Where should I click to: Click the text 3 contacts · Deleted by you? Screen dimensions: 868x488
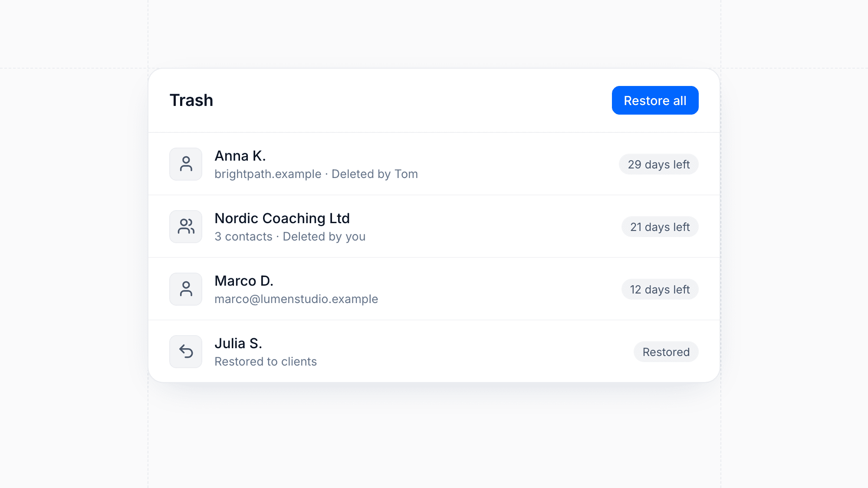point(290,237)
